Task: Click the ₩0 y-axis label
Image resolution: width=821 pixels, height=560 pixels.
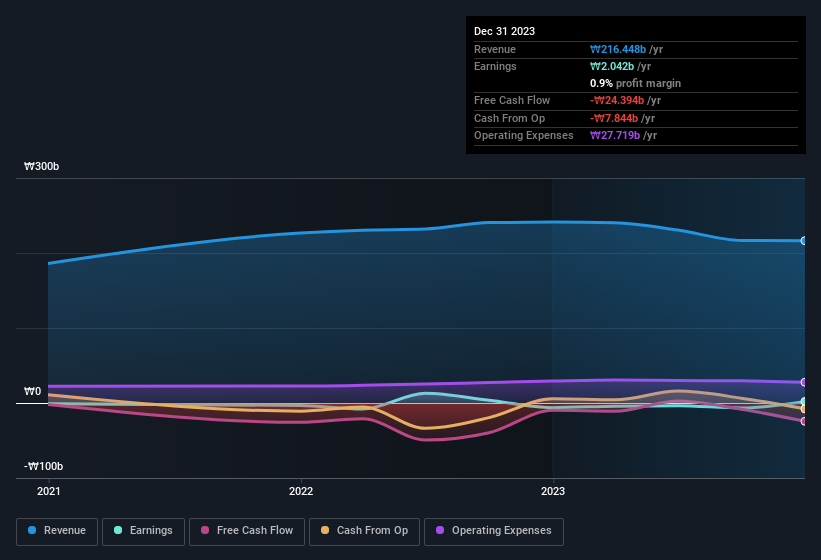Action: click(x=32, y=391)
